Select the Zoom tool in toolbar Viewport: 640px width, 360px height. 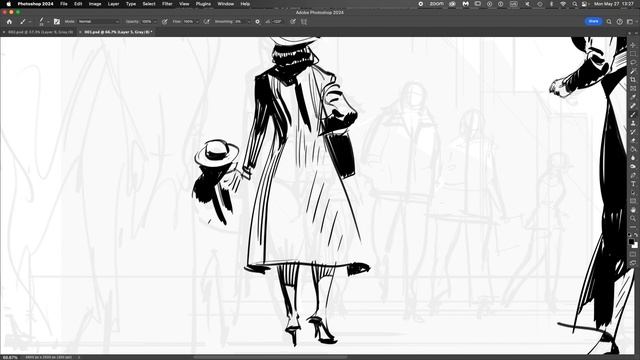(633, 218)
